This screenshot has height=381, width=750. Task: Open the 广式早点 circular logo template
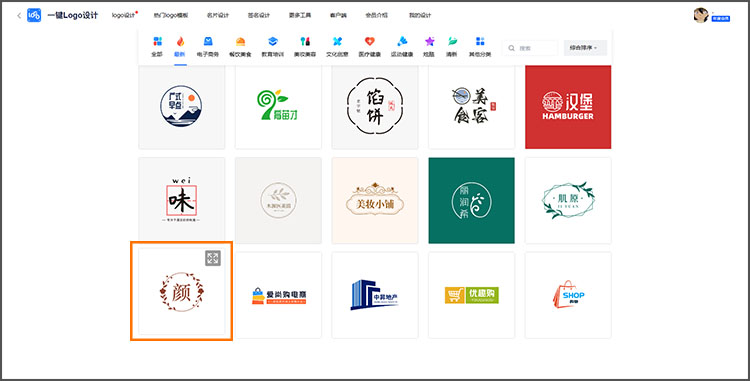[182, 107]
